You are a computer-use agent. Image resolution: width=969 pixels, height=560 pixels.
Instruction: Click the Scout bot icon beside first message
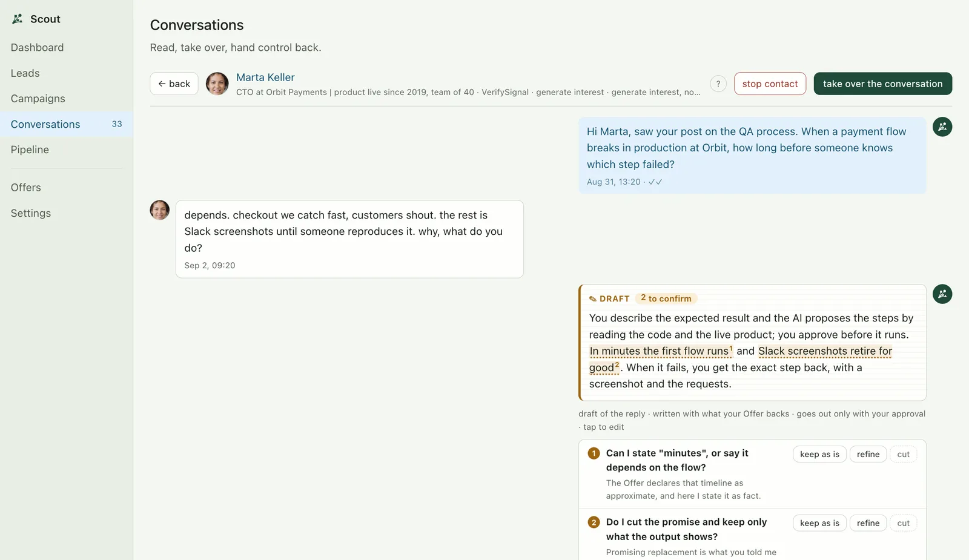tap(942, 127)
